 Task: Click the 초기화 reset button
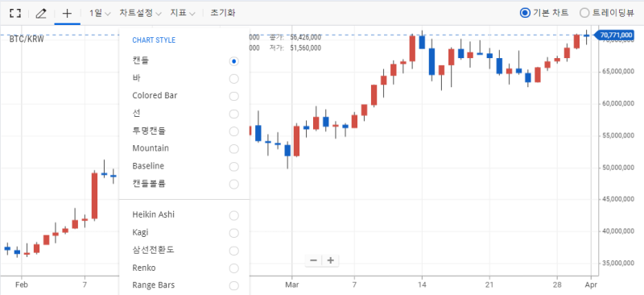[223, 13]
